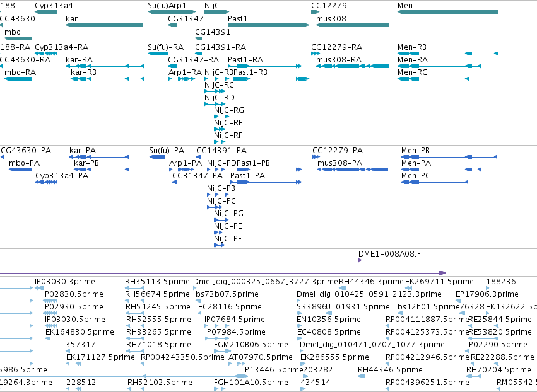Select the Arp1-RA transcript
The image size is (537, 392).
click(x=182, y=79)
